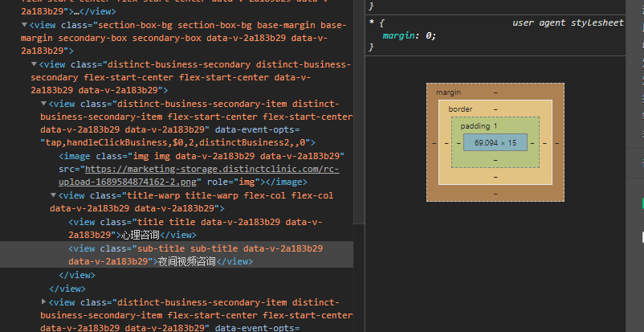The image size is (644, 332).
Task: Collapse the section-box-bg view node
Action: pos(24,25)
